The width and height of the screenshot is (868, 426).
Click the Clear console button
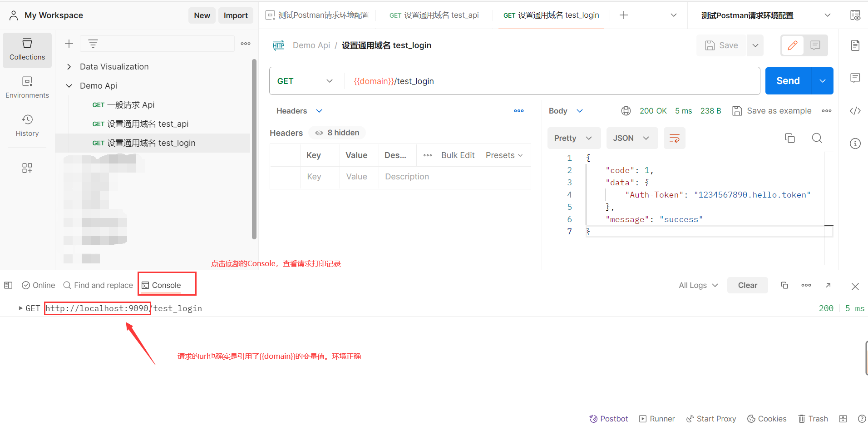click(x=748, y=285)
